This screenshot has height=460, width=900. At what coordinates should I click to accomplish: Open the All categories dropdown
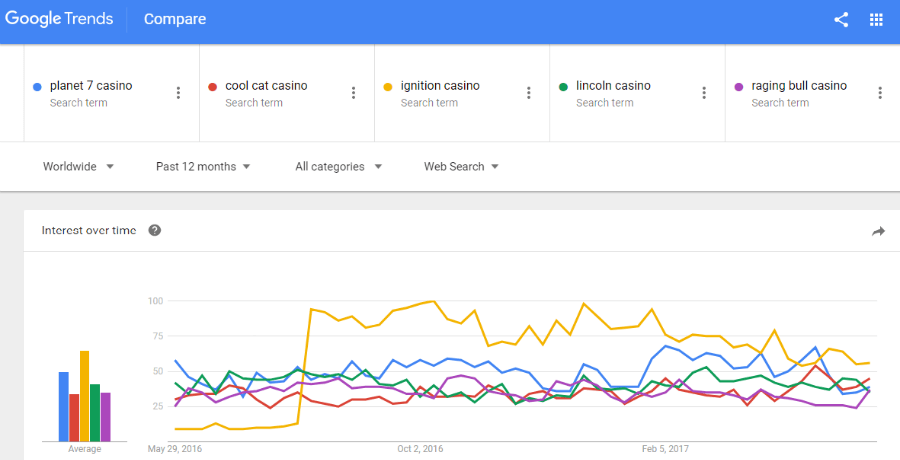[x=339, y=167]
